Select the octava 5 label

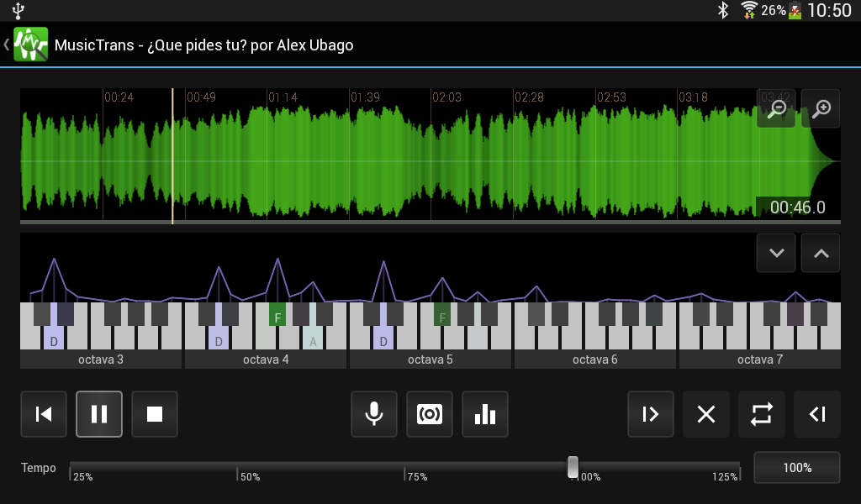pyautogui.click(x=430, y=360)
